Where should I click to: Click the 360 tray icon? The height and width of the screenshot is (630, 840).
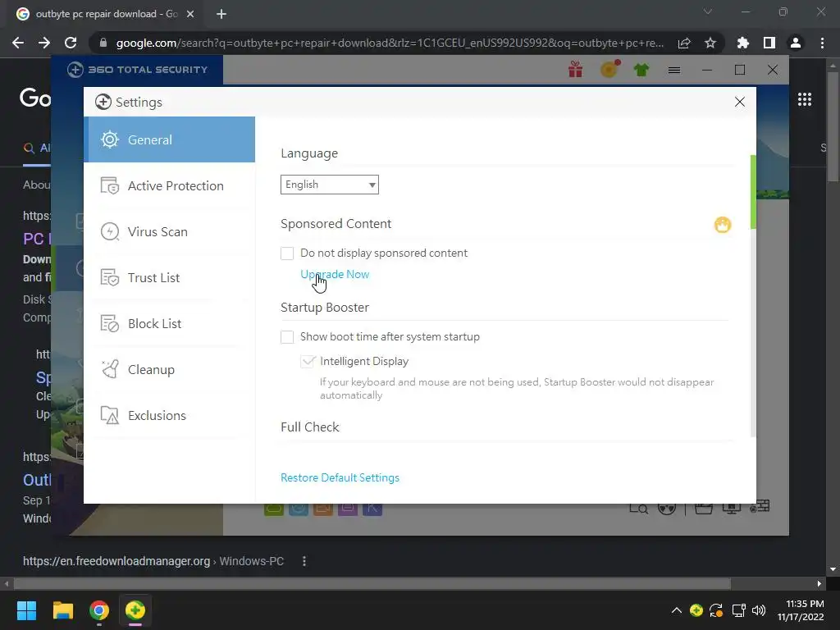click(696, 610)
